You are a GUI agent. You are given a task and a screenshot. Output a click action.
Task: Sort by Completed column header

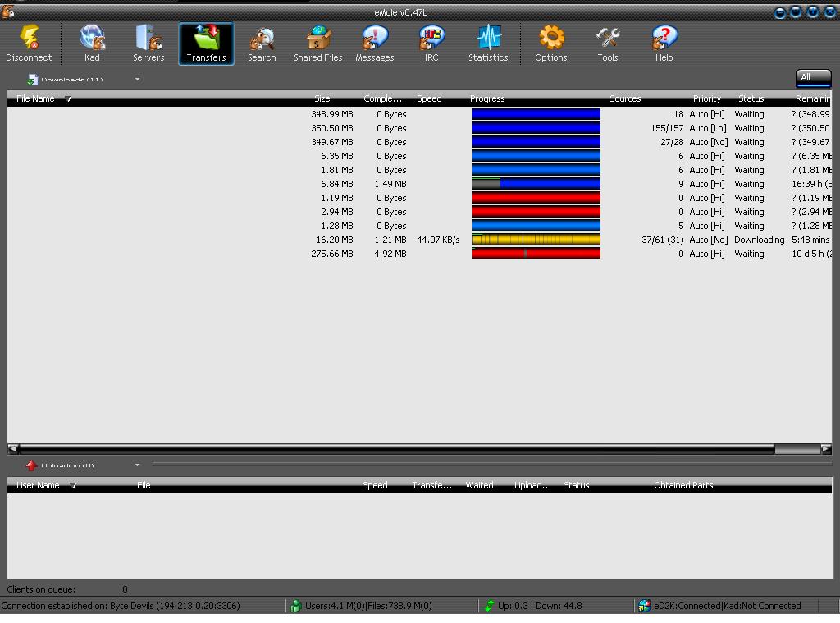(382, 98)
